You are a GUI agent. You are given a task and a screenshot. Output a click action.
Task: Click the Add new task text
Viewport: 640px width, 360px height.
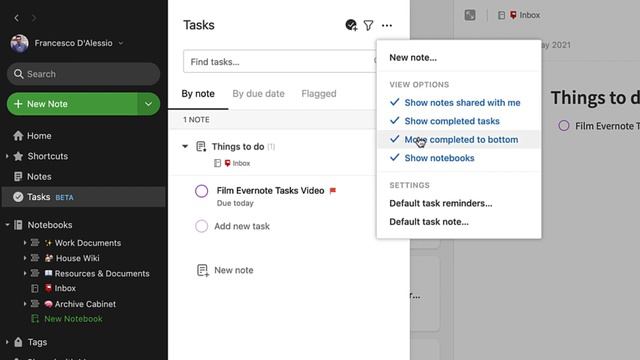coord(242,226)
